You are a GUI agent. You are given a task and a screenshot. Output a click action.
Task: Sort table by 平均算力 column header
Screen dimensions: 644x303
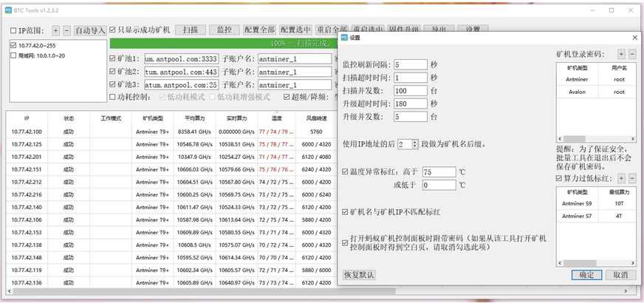pos(195,118)
